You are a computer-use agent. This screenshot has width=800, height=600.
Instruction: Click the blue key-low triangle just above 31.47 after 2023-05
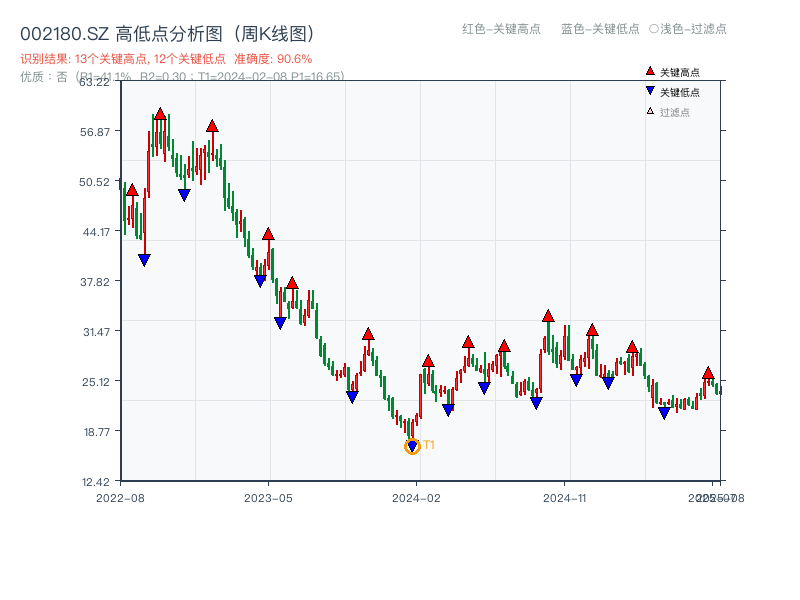point(280,323)
